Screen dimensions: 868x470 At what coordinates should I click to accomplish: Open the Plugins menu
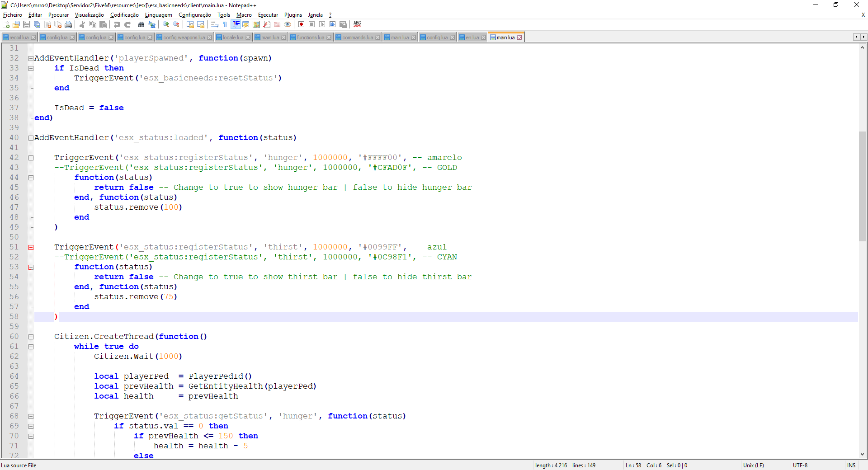pyautogui.click(x=292, y=15)
